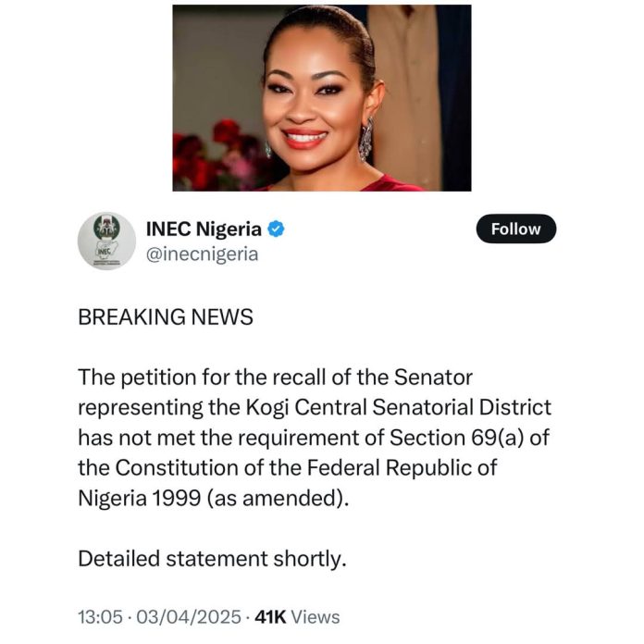Click the BREAKING NEWS heading text

[165, 316]
